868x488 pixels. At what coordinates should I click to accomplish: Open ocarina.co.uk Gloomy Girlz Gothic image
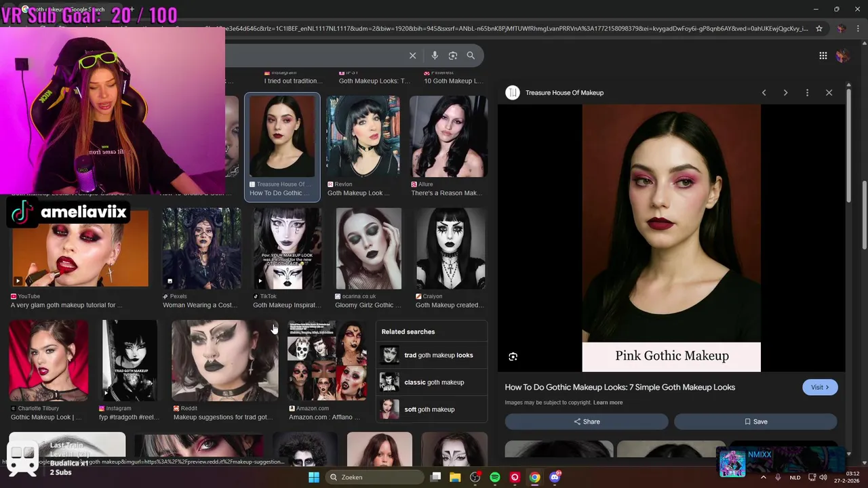[x=369, y=248]
